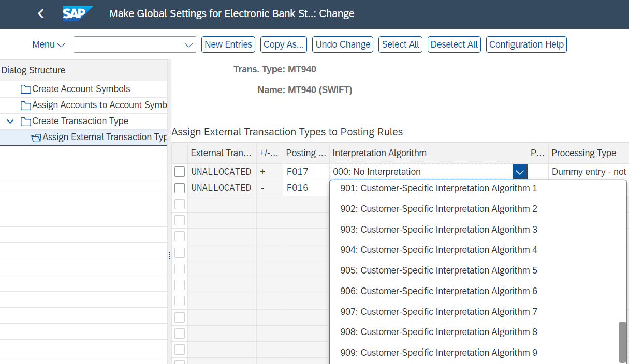Tick the checkbox for UNALLOCATED - row
629x364 pixels.
[180, 188]
